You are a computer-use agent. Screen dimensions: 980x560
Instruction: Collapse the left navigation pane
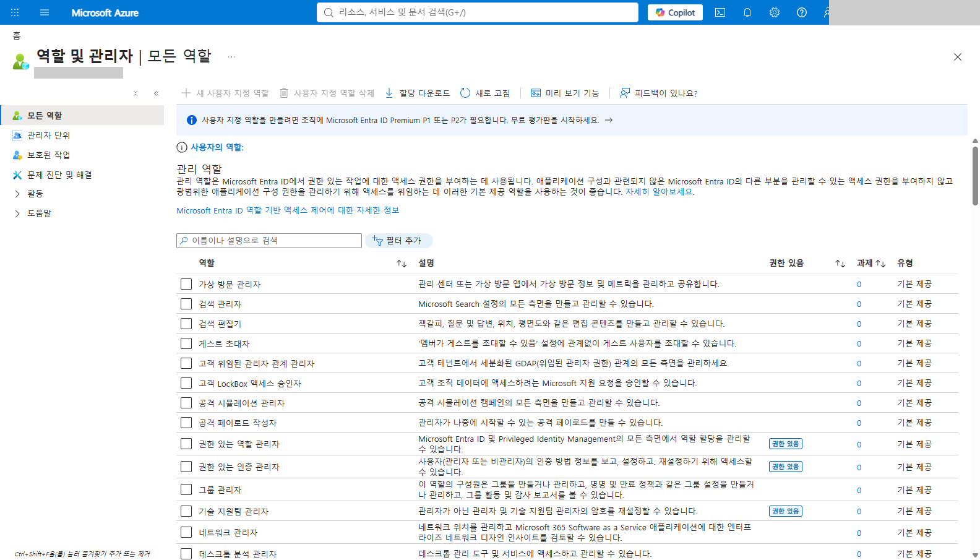157,93
